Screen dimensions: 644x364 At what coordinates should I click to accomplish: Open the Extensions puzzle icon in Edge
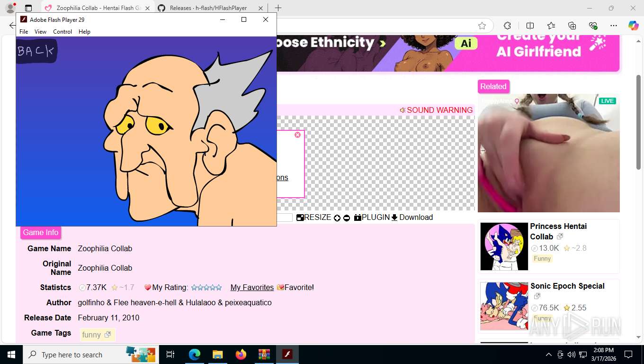(x=507, y=26)
